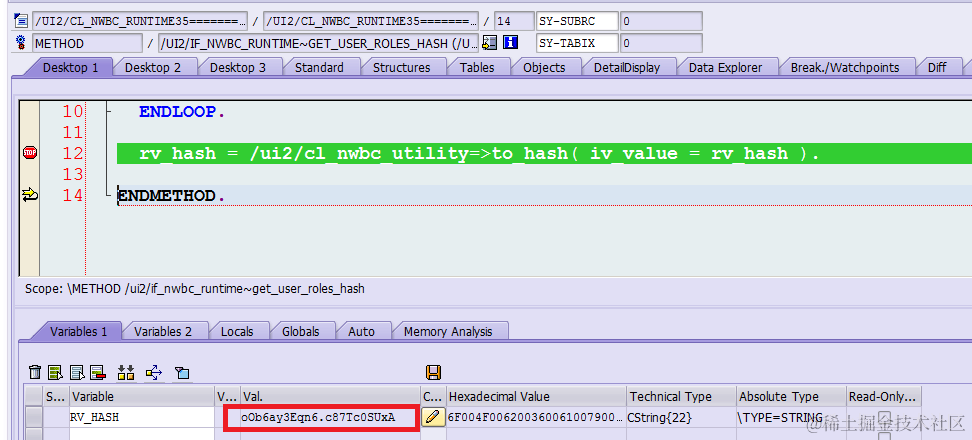Click the SY-SUBRC value field showing 0
The width and height of the screenshot is (972, 440).
[661, 21]
